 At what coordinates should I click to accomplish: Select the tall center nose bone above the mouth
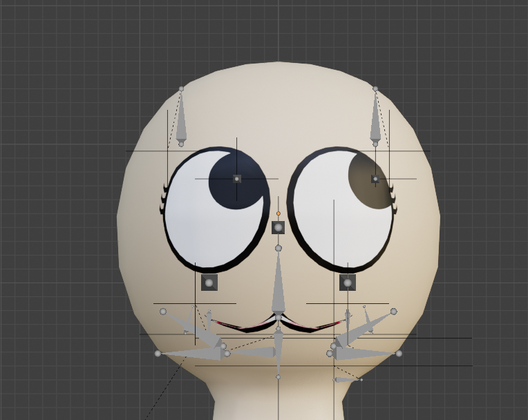coord(278,283)
